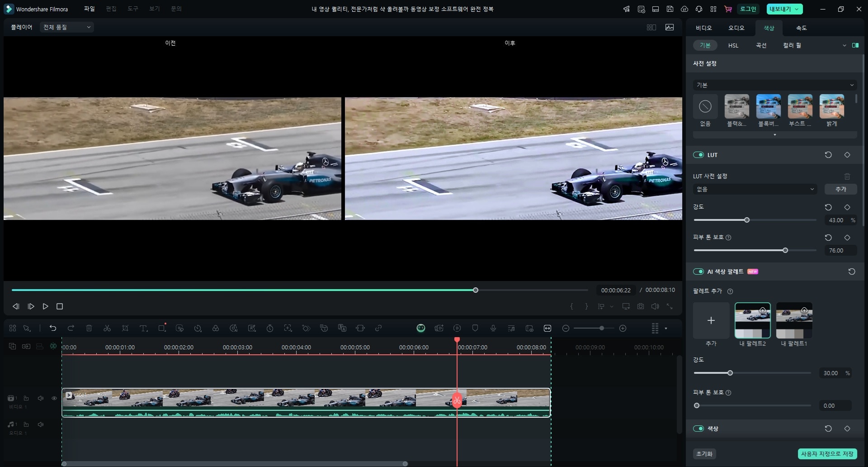
Task: Click the snapshot camera icon
Action: pyautogui.click(x=641, y=306)
